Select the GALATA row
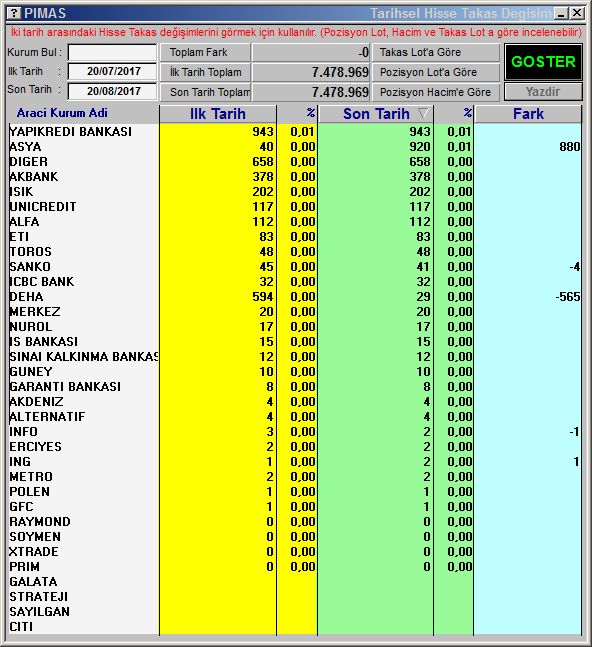Screen dimensions: 592x647 [295, 581]
